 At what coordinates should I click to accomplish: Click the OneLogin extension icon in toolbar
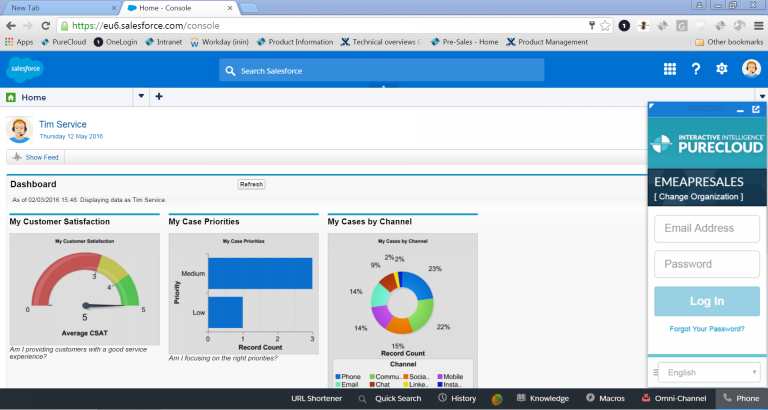[x=624, y=25]
